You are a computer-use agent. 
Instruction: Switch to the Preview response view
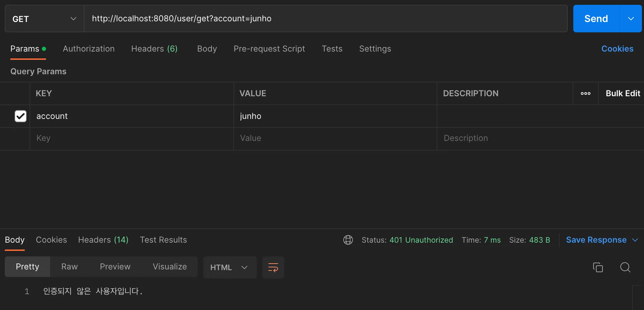[115, 267]
